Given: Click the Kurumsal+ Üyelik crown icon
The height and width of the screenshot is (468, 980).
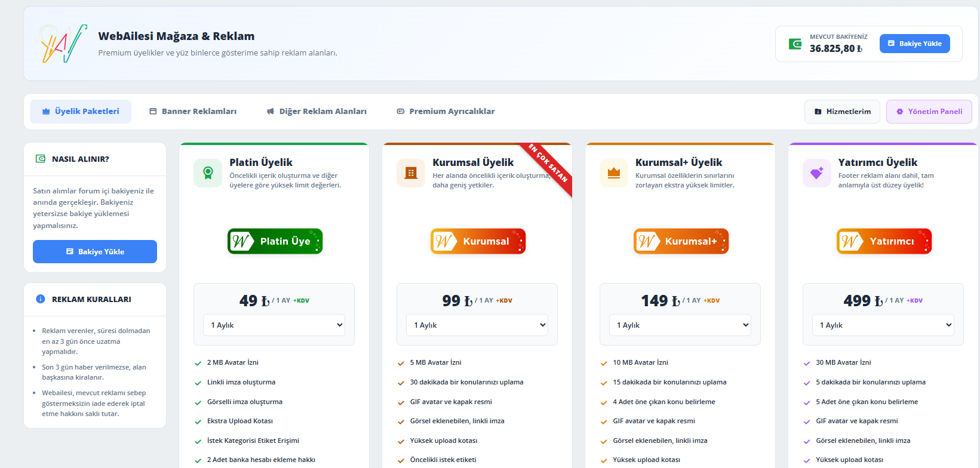Looking at the screenshot, I should [x=614, y=173].
